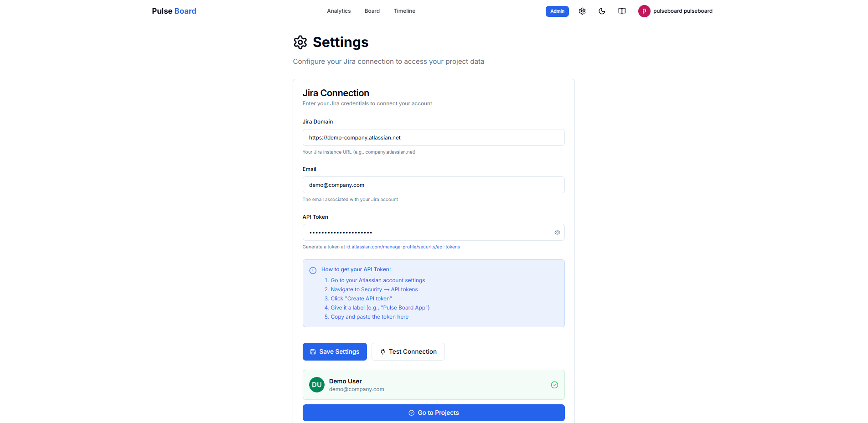Select the Jira Domain input field
The height and width of the screenshot is (423, 868).
[x=433, y=137]
